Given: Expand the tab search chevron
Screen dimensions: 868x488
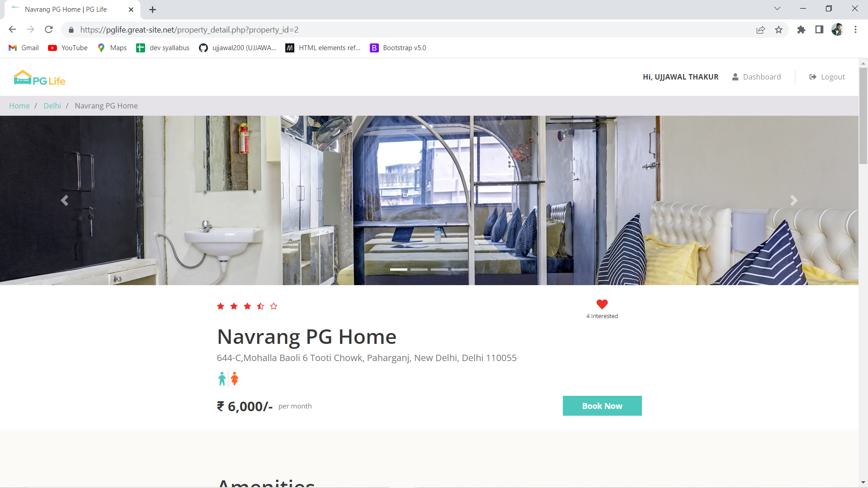Looking at the screenshot, I should [777, 9].
